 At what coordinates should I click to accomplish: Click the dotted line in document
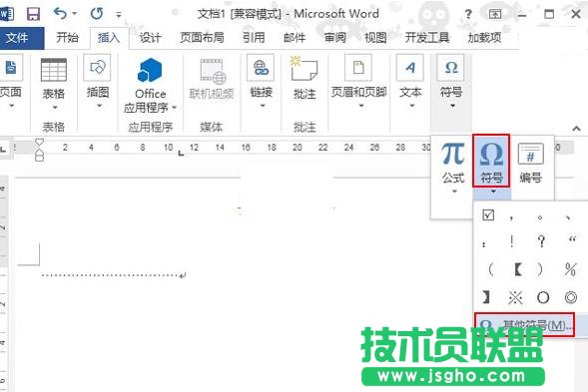111,275
